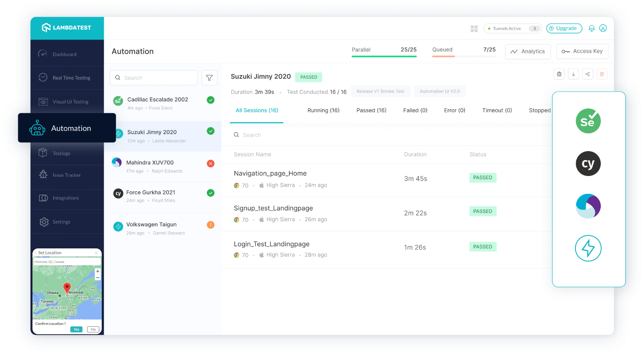The height and width of the screenshot is (354, 644).
Task: Click the Selenium icon in framework panel
Action: click(588, 121)
